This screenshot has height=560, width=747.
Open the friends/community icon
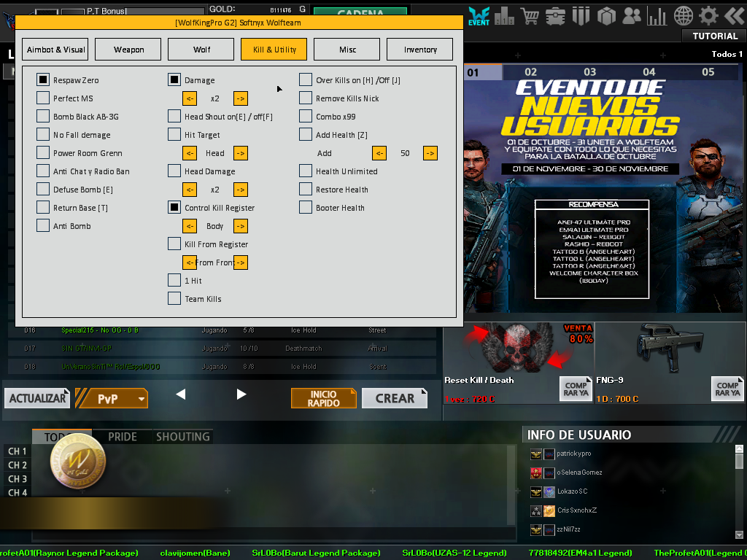[x=632, y=15]
